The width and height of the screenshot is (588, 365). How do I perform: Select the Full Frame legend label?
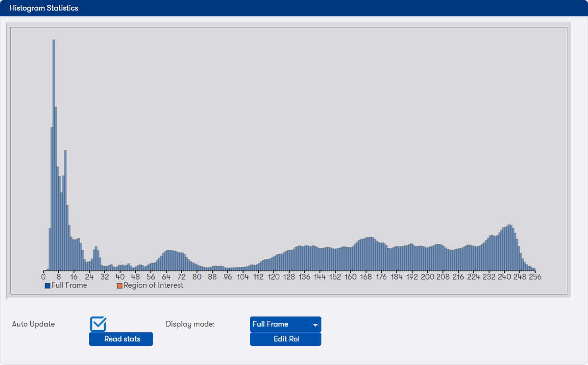tap(69, 285)
